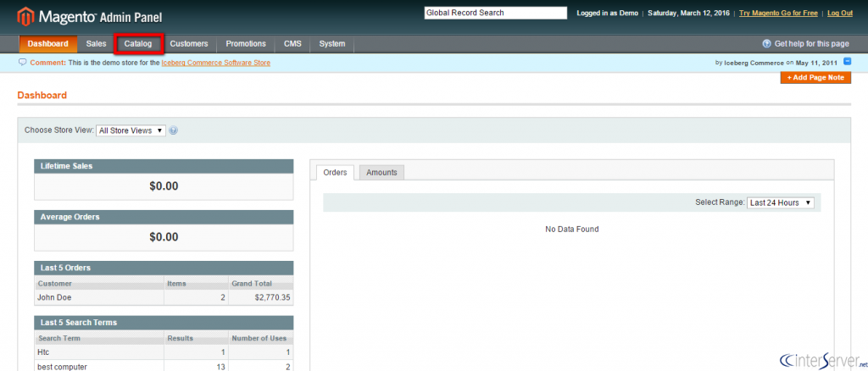
Task: Open the System menu
Action: pyautogui.click(x=332, y=44)
